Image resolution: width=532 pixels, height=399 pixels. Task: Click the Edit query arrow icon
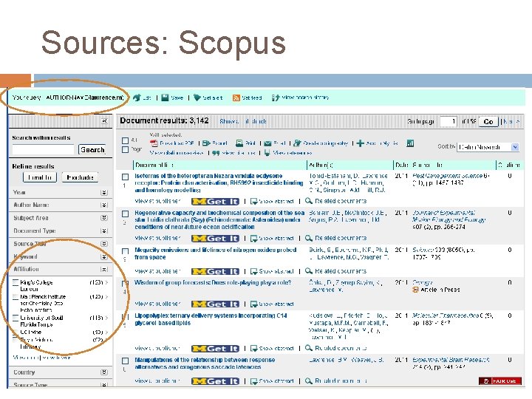point(137,98)
